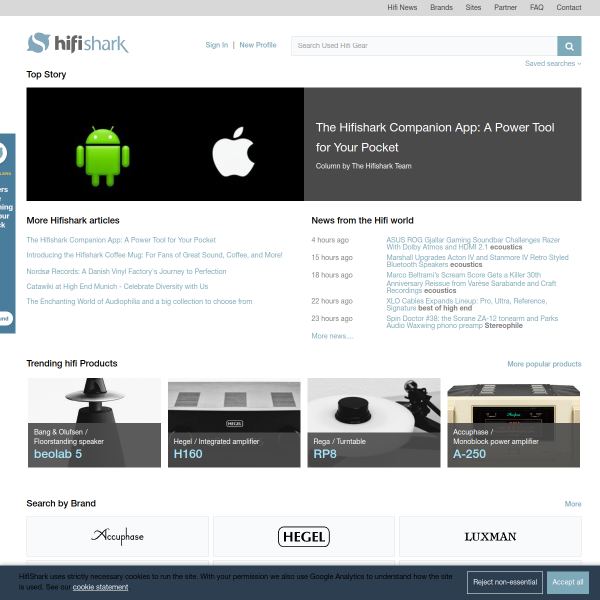Click the magnifier search button

(569, 46)
